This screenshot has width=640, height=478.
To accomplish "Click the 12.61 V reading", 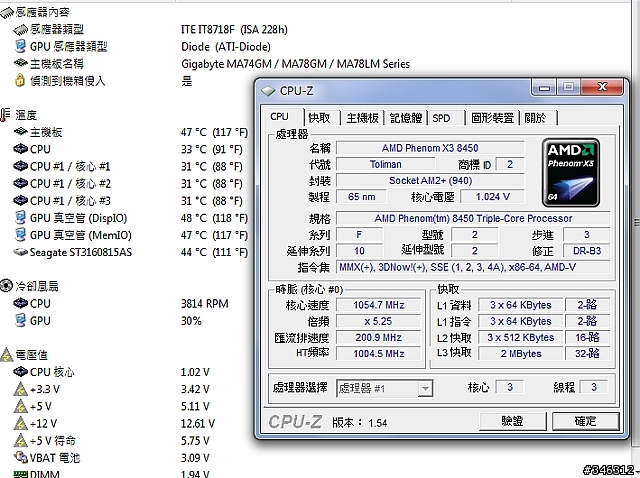I will coord(198,424).
